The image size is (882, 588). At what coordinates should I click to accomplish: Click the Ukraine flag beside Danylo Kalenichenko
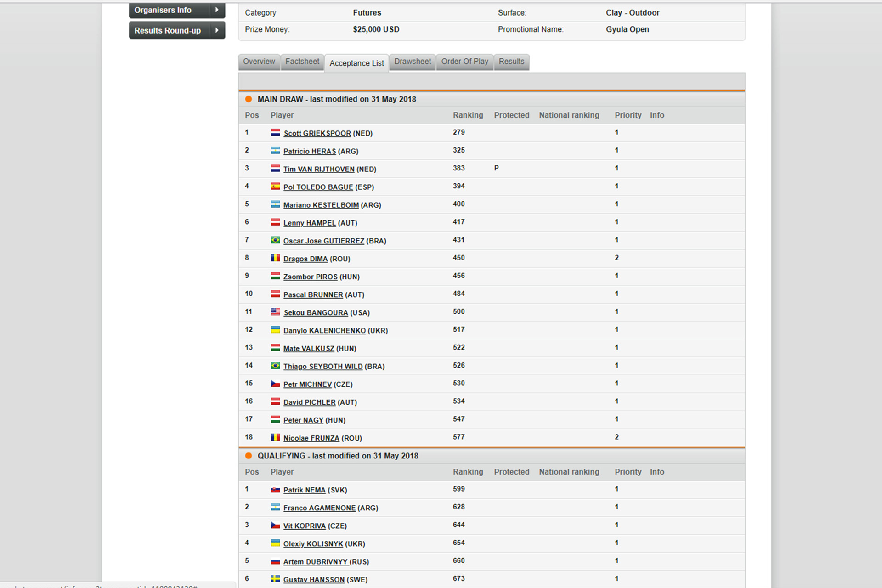[275, 329]
